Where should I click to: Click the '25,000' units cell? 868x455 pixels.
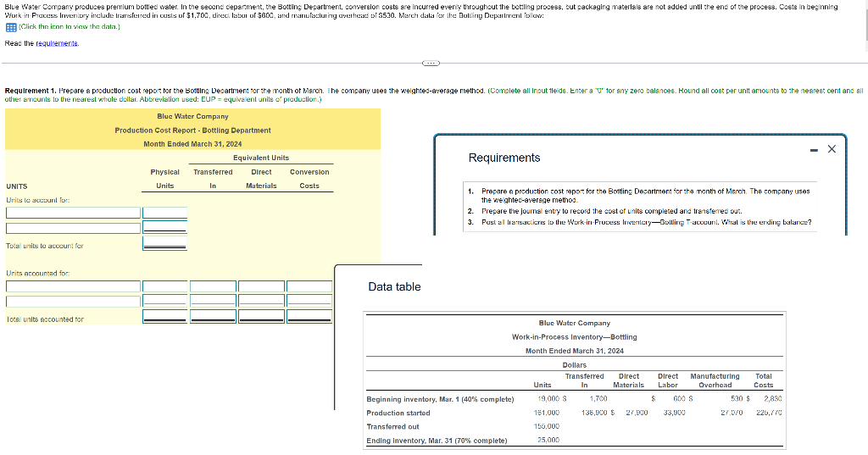548,440
